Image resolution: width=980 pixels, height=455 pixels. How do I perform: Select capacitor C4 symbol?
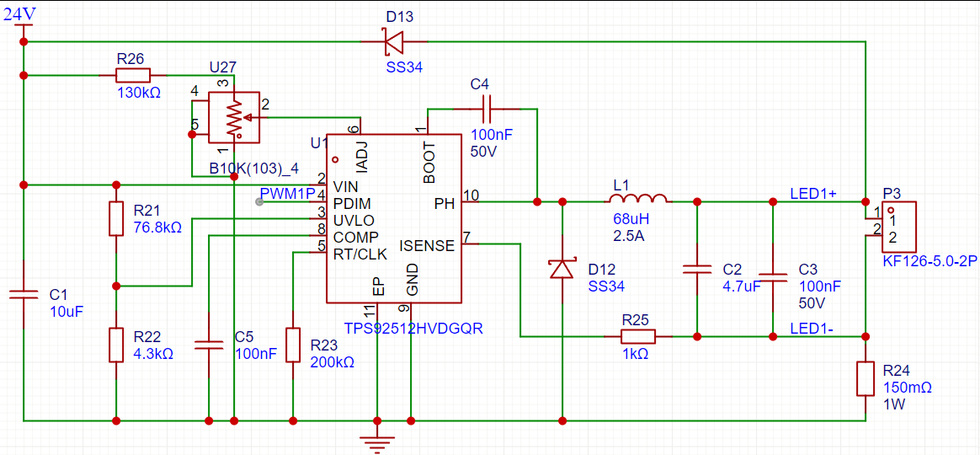487,109
